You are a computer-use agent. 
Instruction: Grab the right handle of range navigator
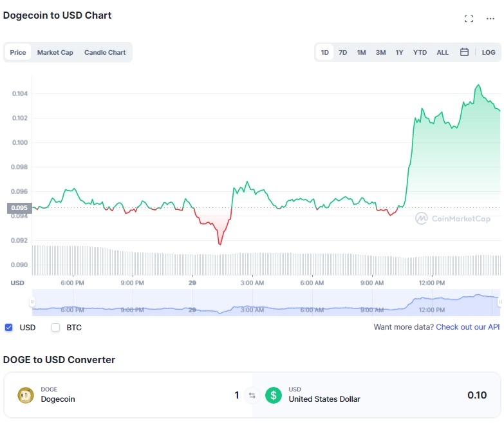point(500,302)
